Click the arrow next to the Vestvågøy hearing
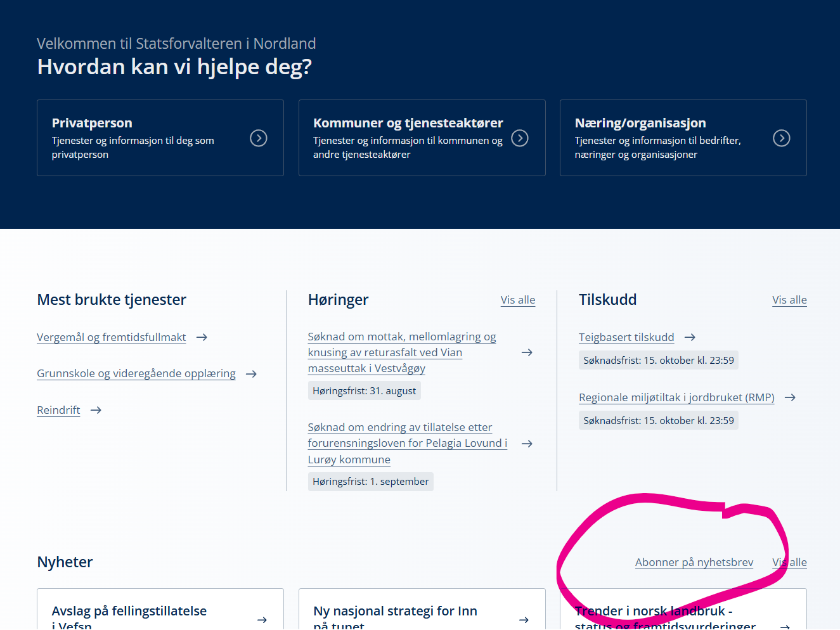 (x=527, y=352)
